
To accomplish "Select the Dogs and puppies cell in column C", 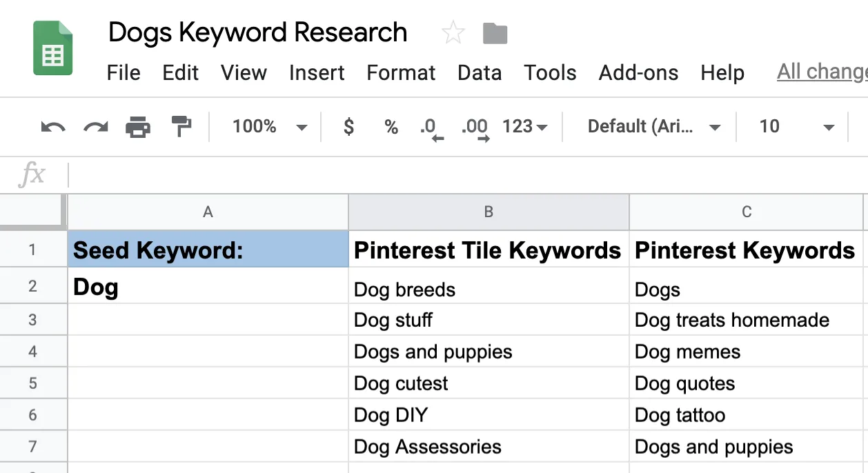I will (747, 447).
